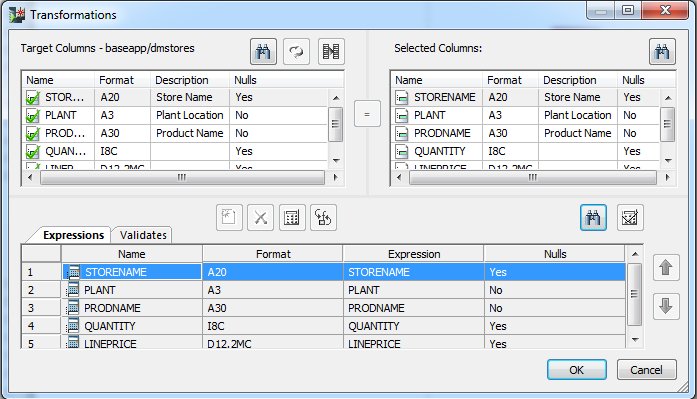The width and height of the screenshot is (697, 399).
Task: Click the QUANTITY icon in Selected Columns
Action: (402, 152)
